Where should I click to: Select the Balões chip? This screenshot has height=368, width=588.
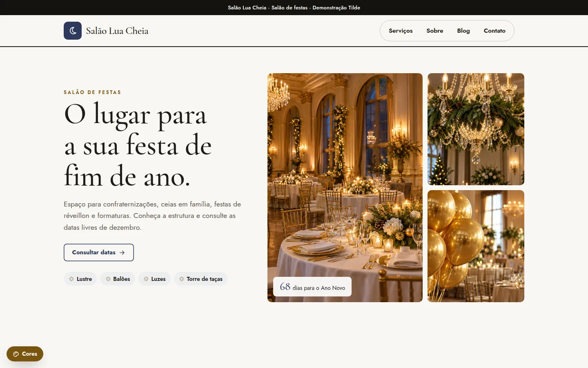(x=118, y=279)
